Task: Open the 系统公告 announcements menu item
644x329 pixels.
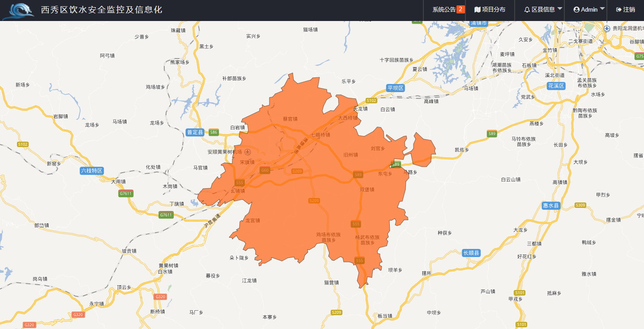Action: pyautogui.click(x=444, y=9)
